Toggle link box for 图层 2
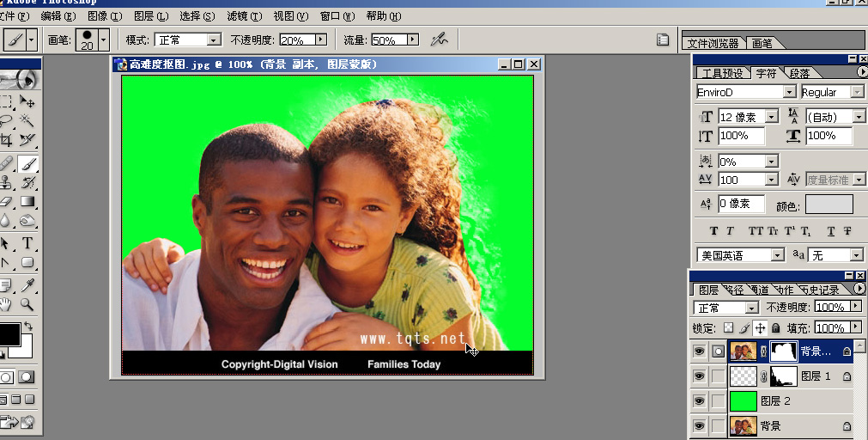868x440 pixels. click(718, 400)
